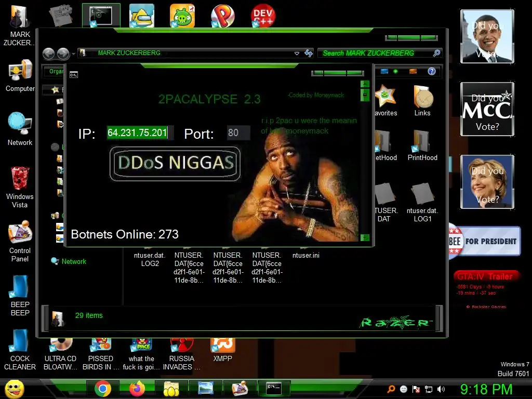The height and width of the screenshot is (399, 532).
Task: Open the Computer desktop icon
Action: point(20,75)
